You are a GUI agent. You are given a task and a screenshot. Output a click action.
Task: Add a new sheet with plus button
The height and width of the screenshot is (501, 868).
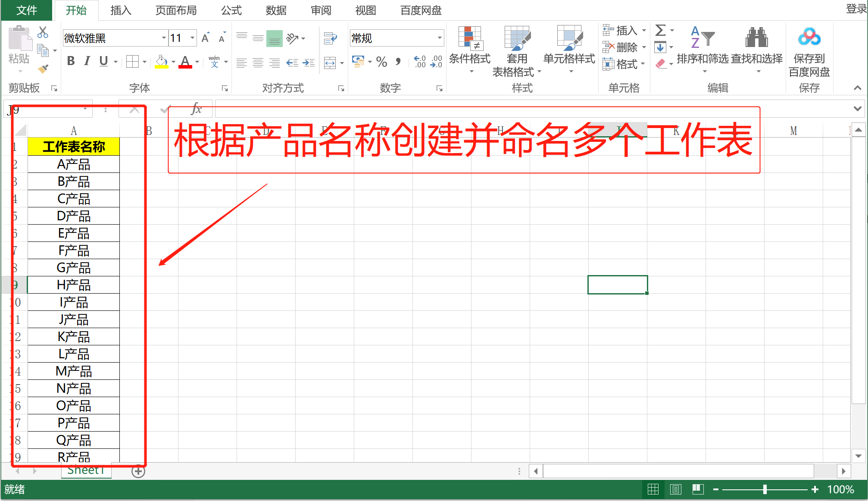[x=138, y=471]
